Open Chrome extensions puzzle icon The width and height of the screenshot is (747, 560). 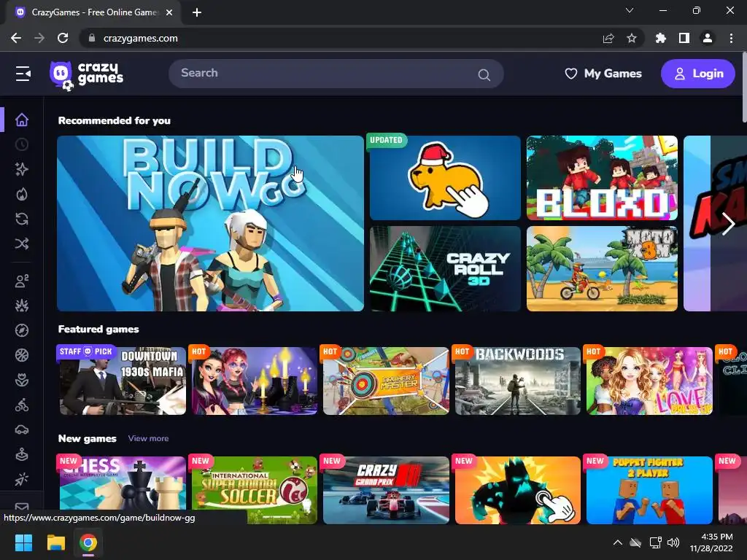661,38
